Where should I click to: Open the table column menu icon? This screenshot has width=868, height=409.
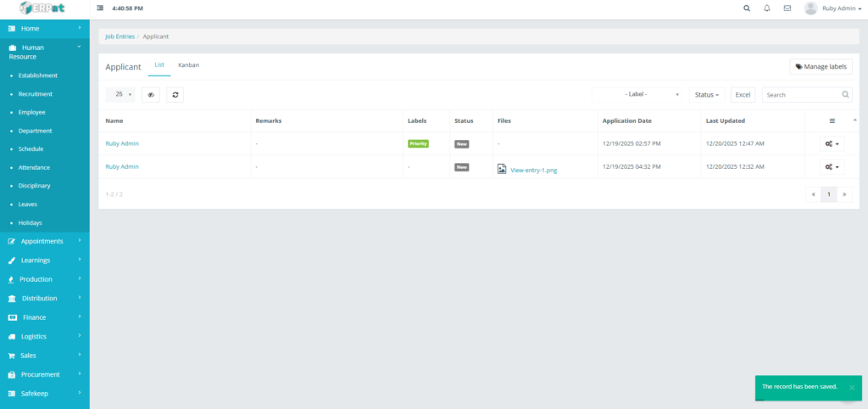[x=832, y=121]
